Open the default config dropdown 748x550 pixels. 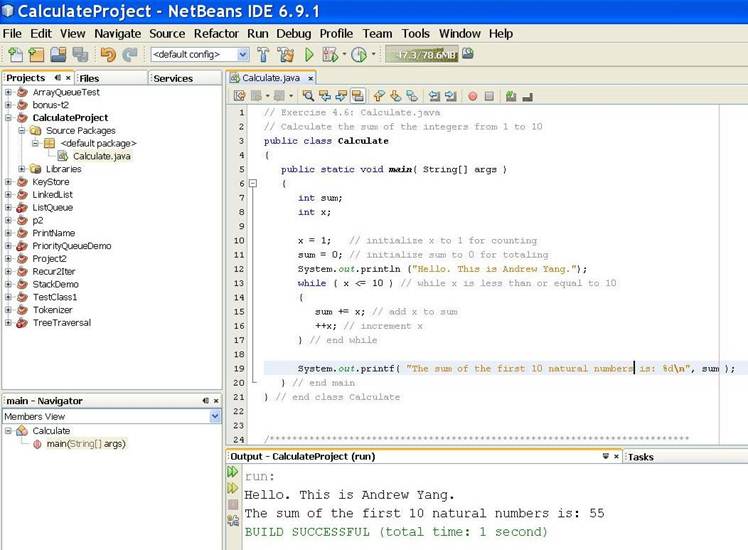tap(243, 54)
